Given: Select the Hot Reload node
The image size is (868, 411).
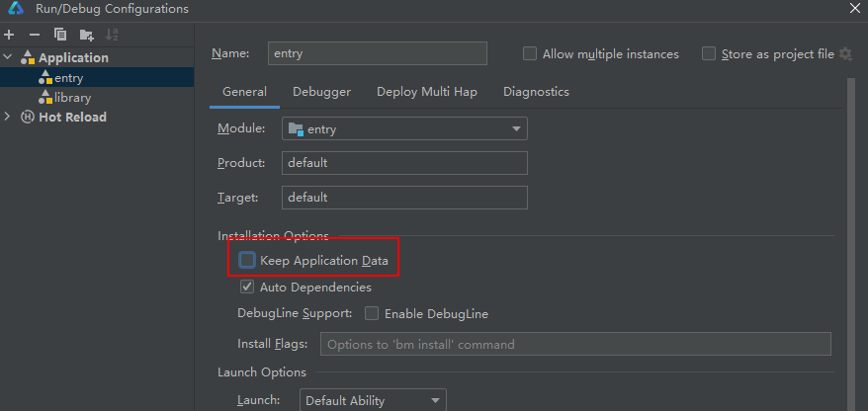Looking at the screenshot, I should 71,117.
